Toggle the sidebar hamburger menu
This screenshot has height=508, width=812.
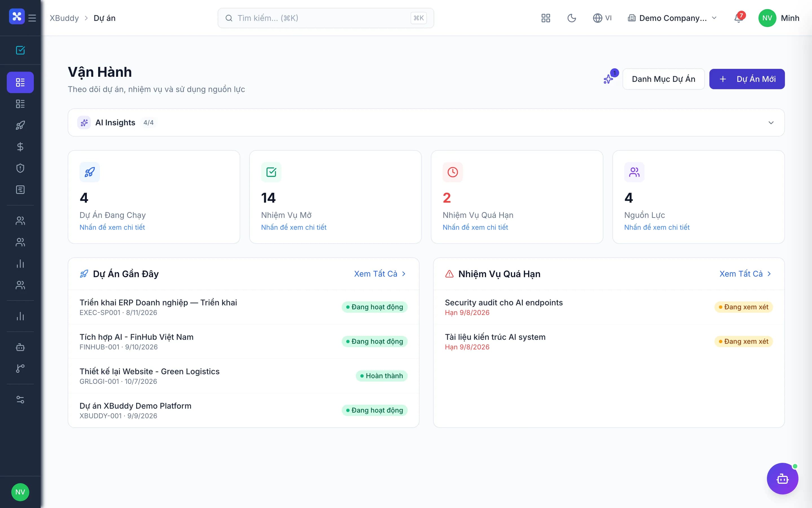(x=32, y=18)
